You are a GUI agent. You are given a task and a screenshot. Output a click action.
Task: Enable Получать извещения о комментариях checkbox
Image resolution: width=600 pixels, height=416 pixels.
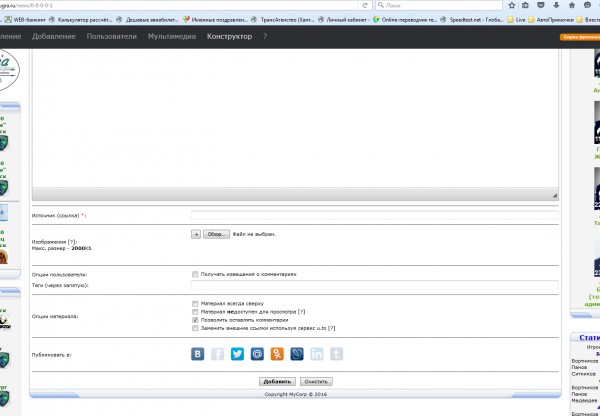pyautogui.click(x=195, y=274)
